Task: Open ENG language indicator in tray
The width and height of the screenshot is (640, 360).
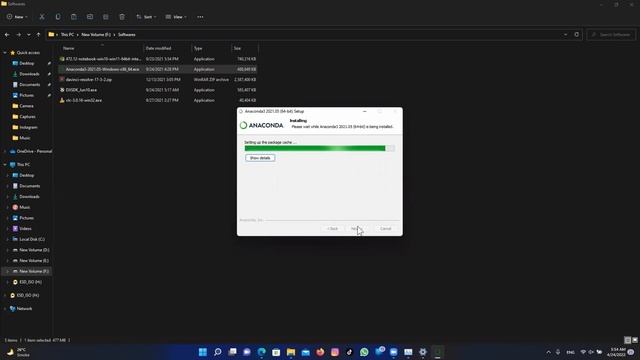Action: click(x=570, y=352)
